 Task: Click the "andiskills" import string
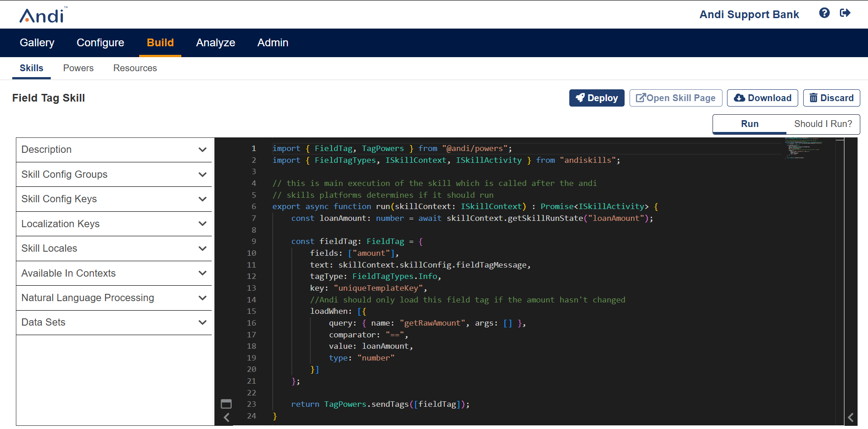pyautogui.click(x=588, y=160)
